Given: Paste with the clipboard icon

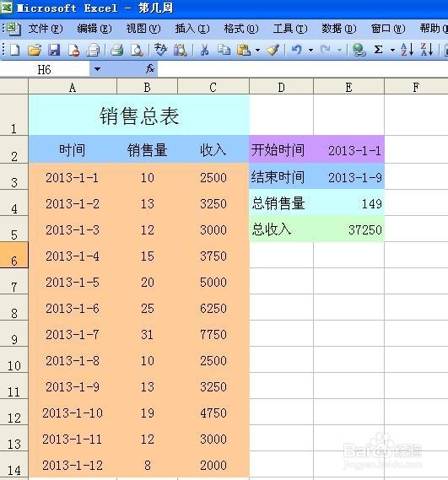Looking at the screenshot, I should [x=244, y=50].
